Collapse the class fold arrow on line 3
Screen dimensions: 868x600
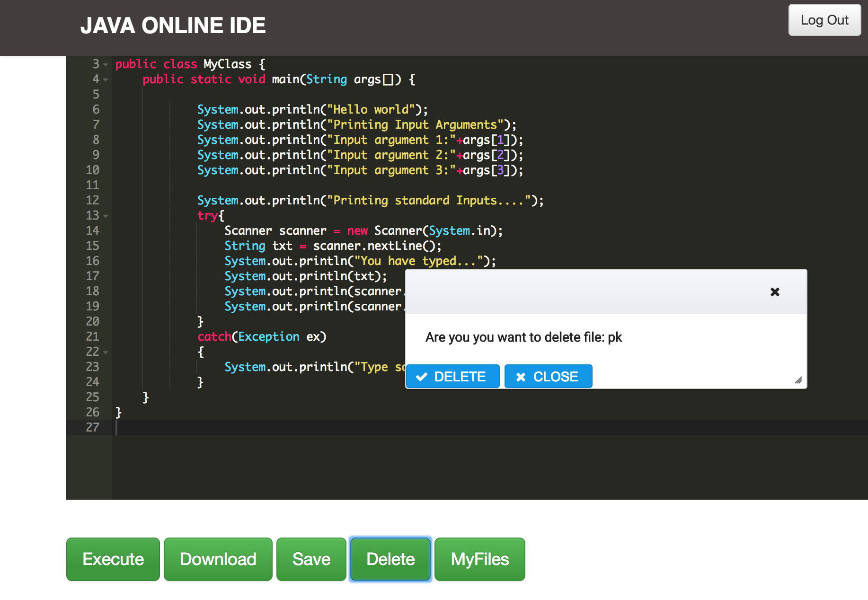pyautogui.click(x=106, y=64)
